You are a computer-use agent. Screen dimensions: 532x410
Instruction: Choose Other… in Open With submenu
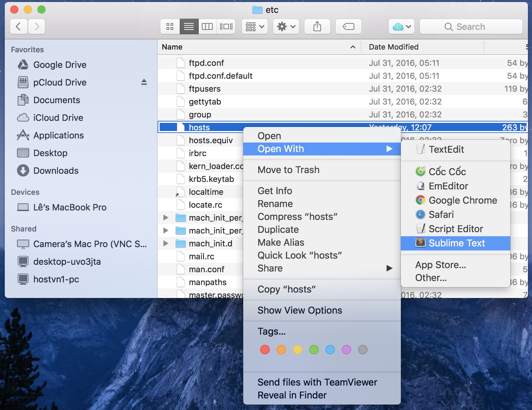point(456,278)
